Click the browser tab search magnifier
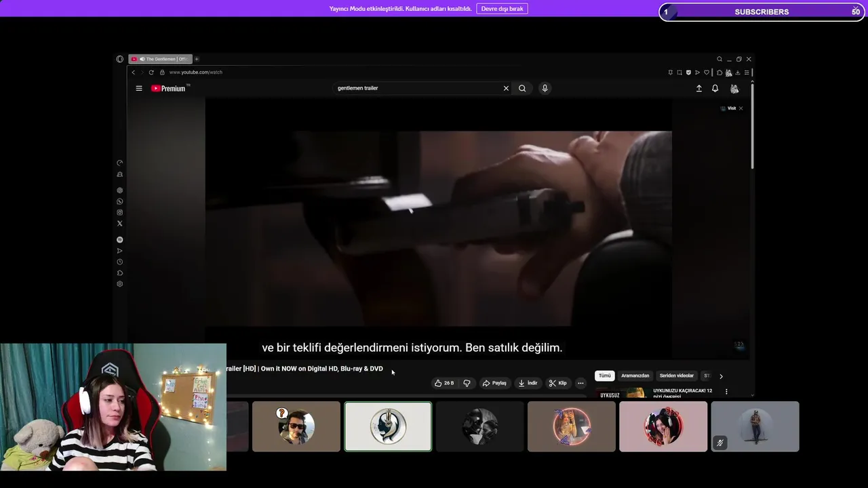 719,59
